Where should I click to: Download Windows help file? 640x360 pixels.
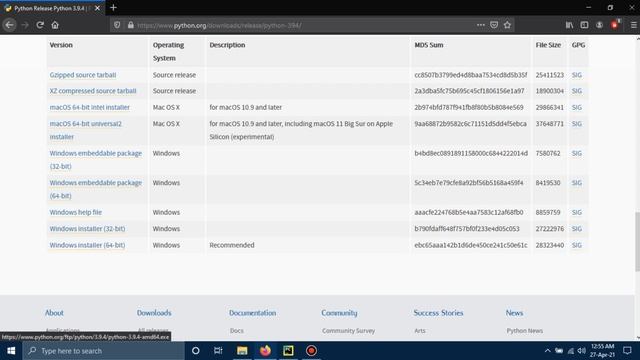tap(76, 212)
